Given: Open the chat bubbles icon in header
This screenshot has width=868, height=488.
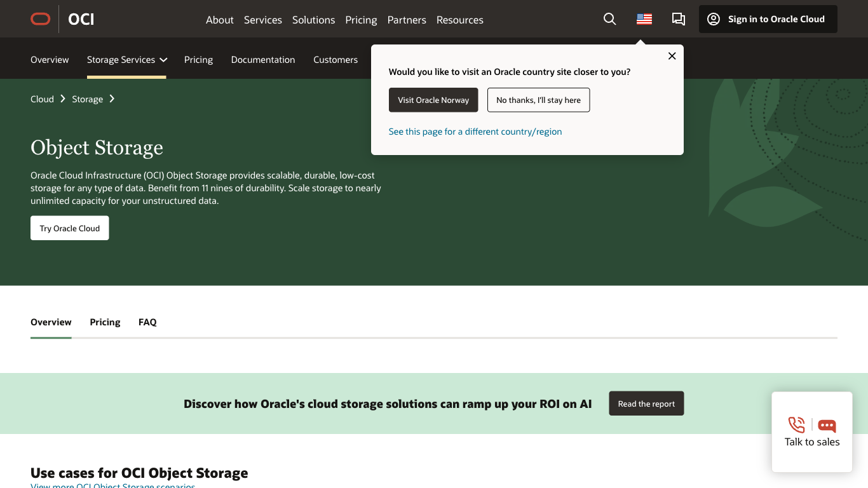Looking at the screenshot, I should coord(678,19).
